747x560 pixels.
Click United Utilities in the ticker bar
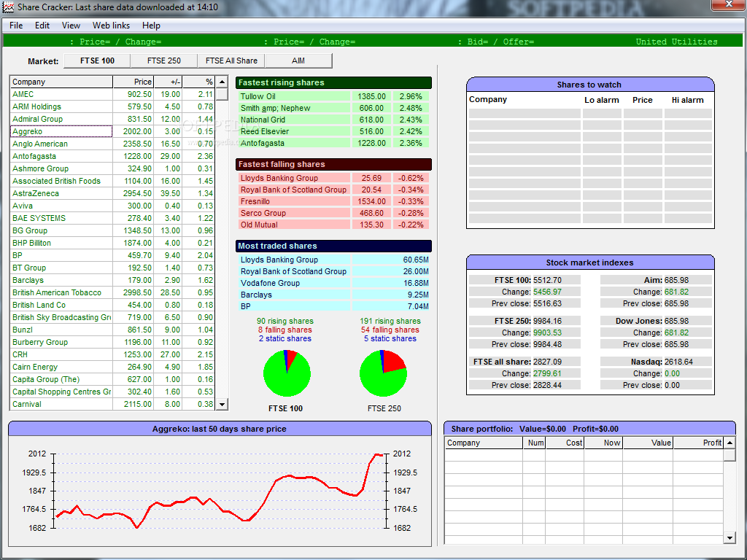coord(676,42)
